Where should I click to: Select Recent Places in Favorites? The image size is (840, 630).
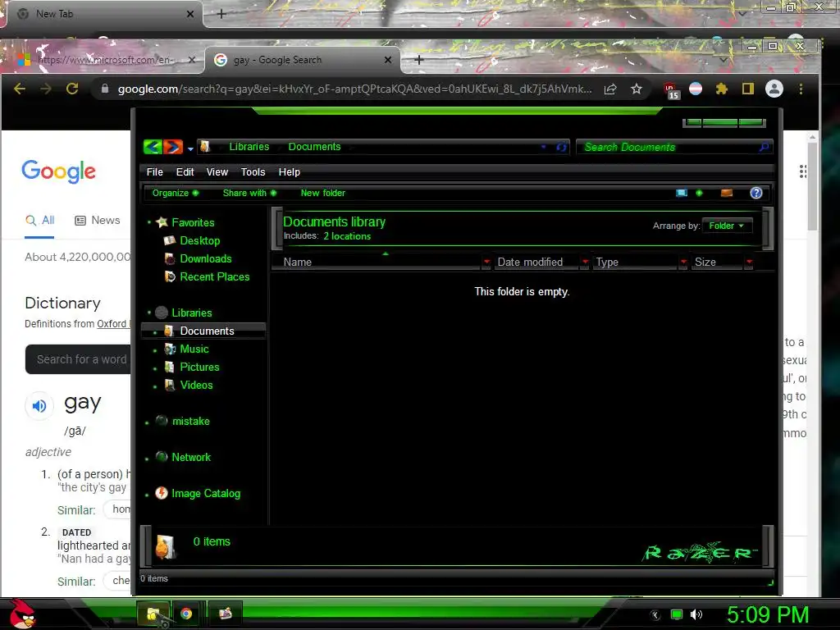(x=215, y=277)
